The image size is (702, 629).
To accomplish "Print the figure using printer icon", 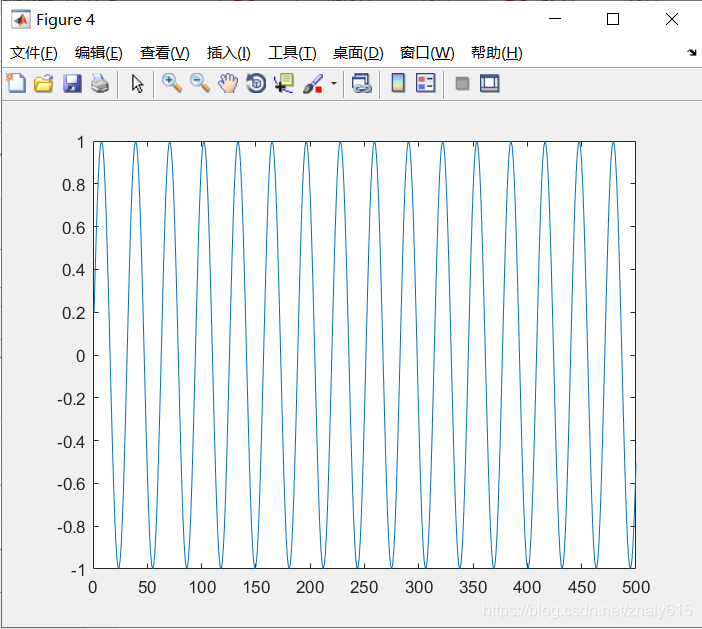I will pos(100,84).
